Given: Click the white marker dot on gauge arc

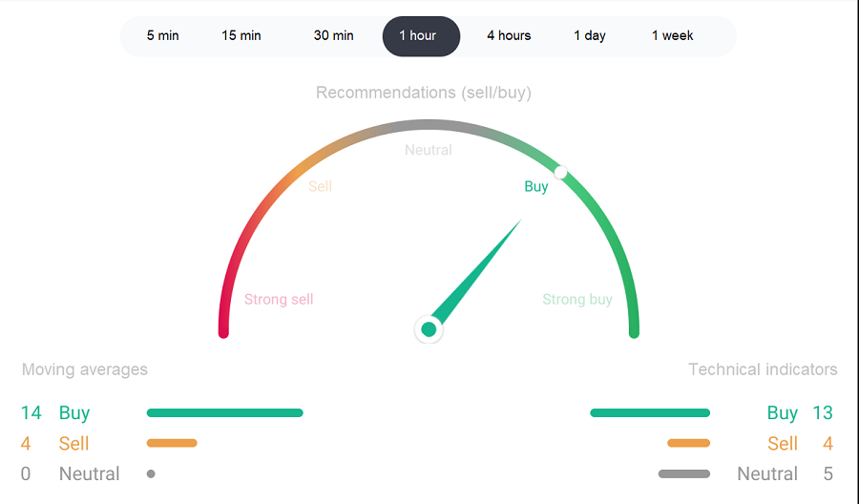Looking at the screenshot, I should tap(560, 173).
